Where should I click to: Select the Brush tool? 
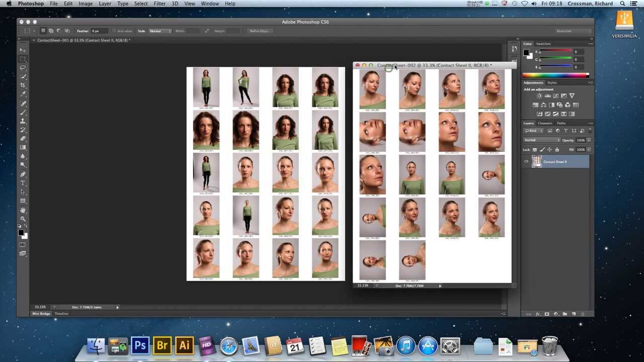click(x=23, y=112)
